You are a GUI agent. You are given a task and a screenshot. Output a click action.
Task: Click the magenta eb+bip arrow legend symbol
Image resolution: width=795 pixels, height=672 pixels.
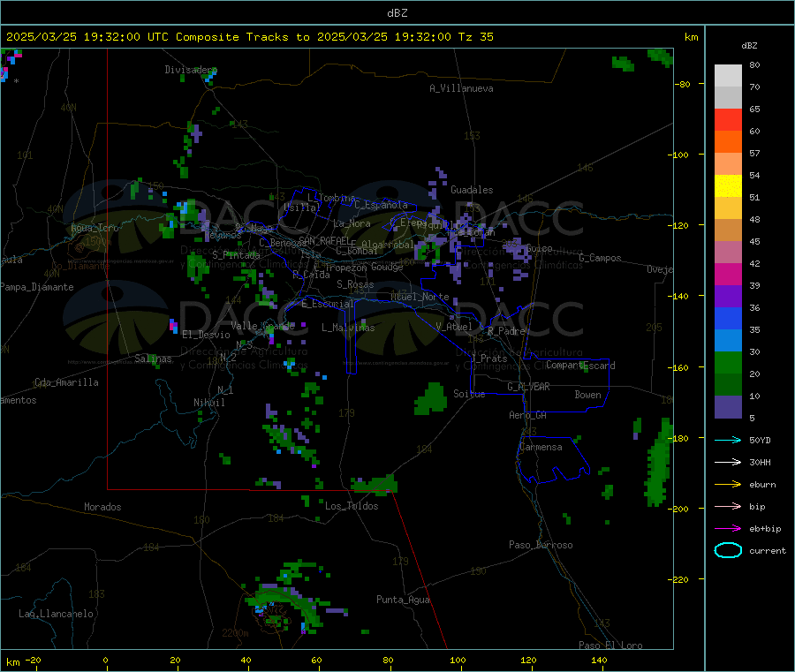pos(728,529)
